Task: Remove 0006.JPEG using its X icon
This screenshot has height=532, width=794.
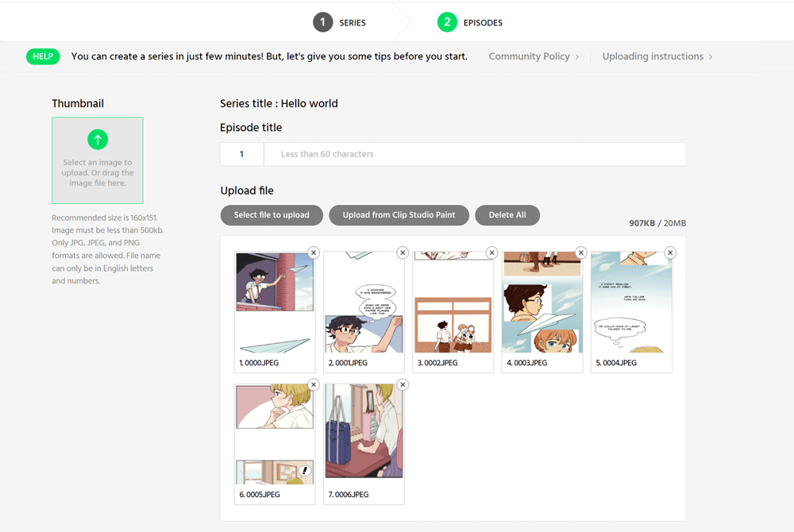Action: tap(403, 384)
